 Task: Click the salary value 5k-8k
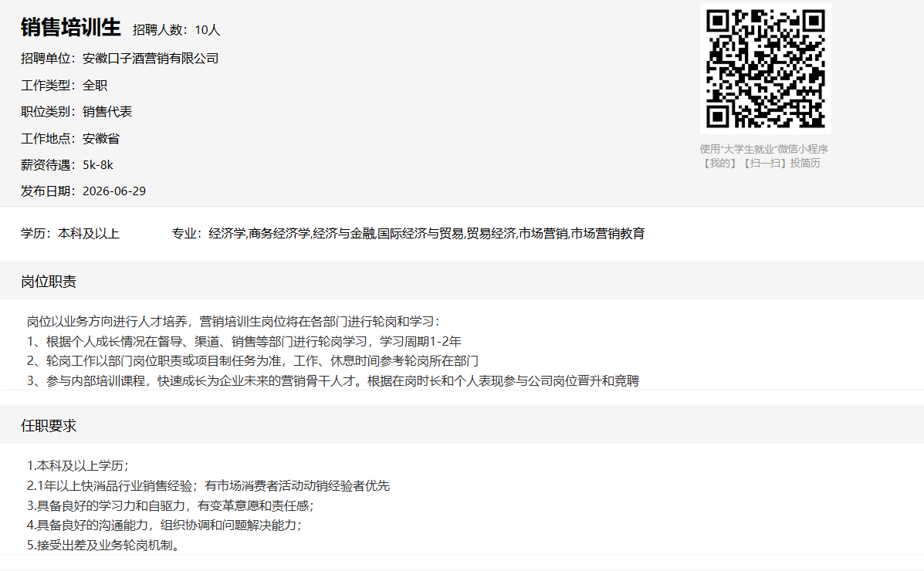click(98, 165)
